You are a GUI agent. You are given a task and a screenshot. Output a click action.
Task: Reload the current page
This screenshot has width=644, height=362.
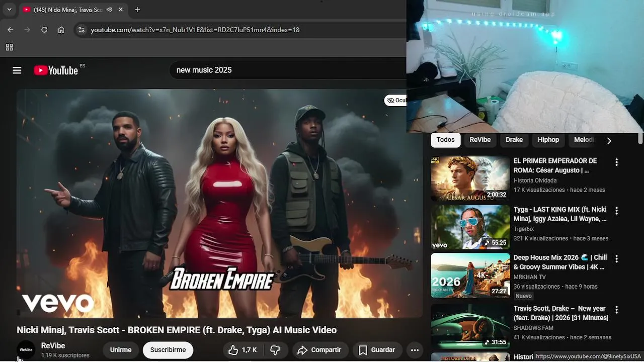(x=44, y=30)
